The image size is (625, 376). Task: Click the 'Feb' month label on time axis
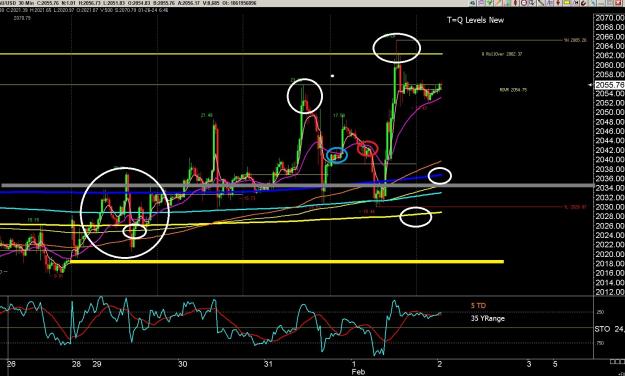(358, 372)
